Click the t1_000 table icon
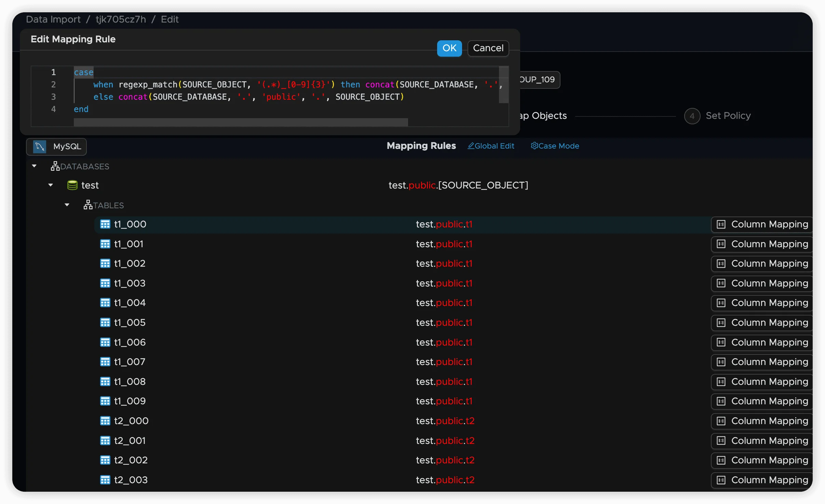The height and width of the screenshot is (504, 825). tap(105, 224)
